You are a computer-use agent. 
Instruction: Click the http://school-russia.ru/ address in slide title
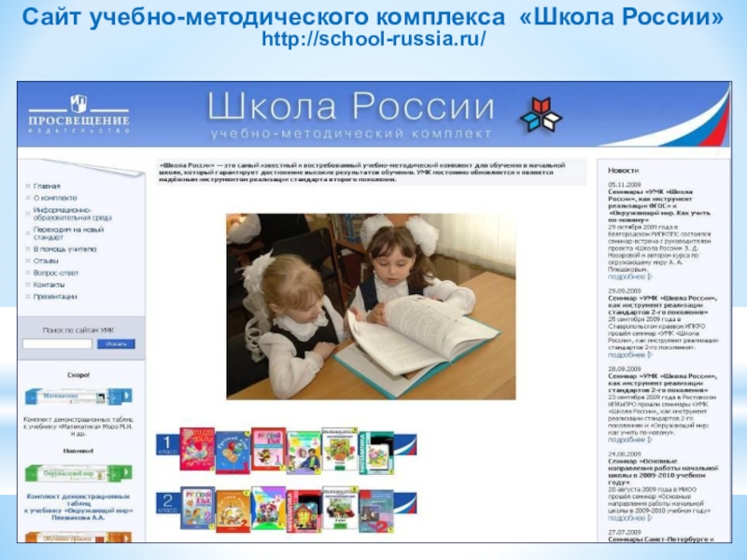tap(373, 39)
